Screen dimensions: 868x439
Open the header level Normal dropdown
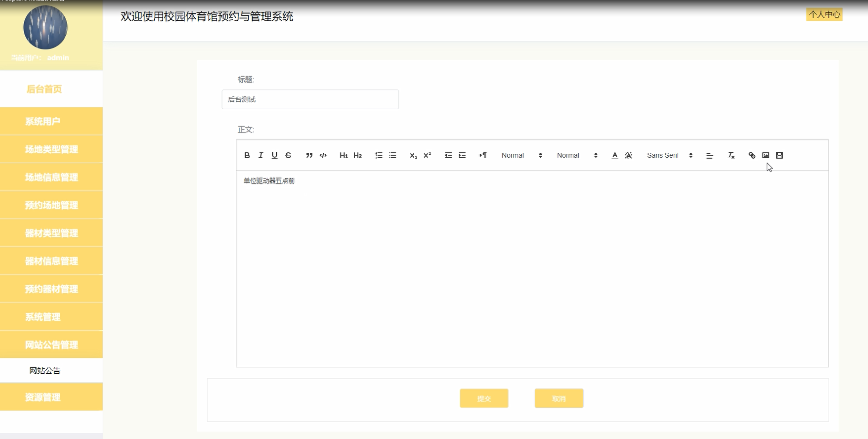(577, 155)
